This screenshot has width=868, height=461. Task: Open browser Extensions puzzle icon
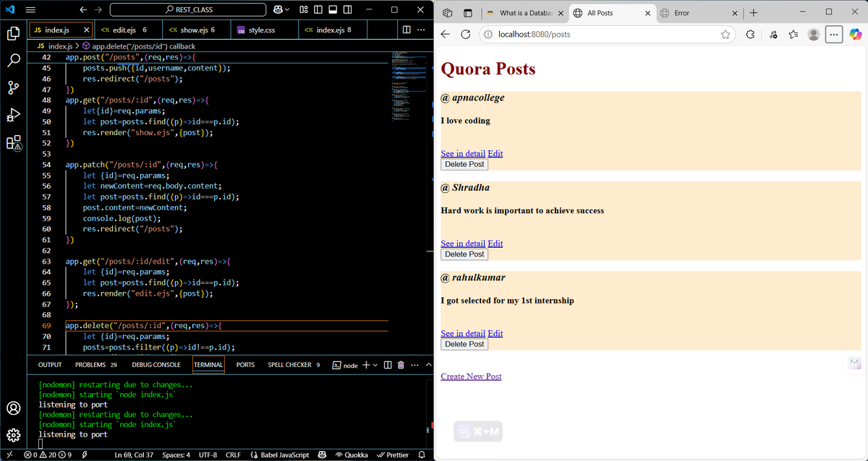coord(750,35)
